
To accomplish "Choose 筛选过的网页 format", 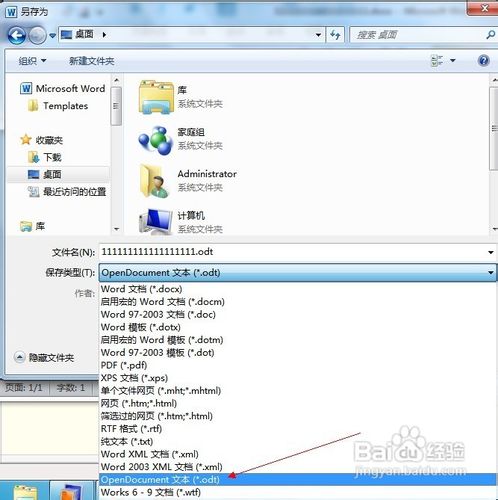I will point(297,416).
